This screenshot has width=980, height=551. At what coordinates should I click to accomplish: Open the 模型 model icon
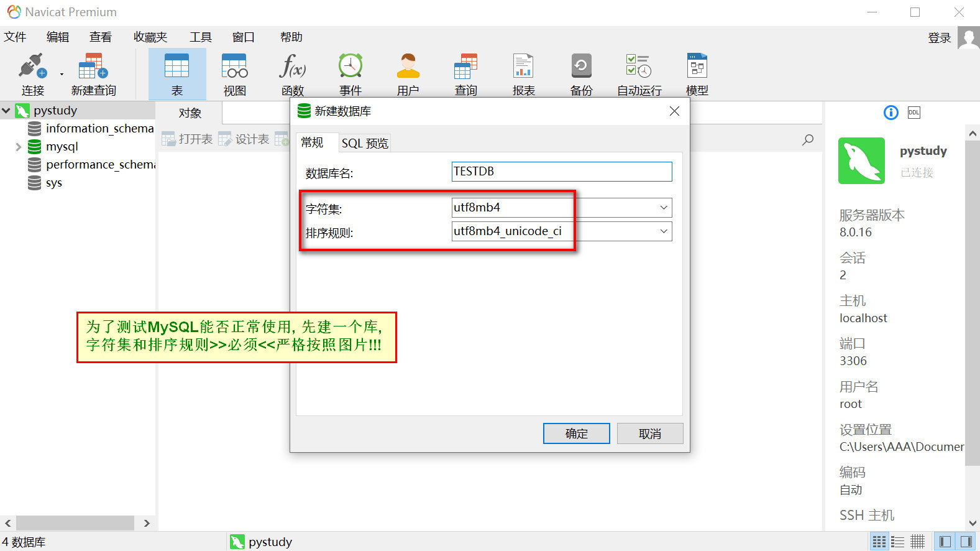[x=697, y=74]
